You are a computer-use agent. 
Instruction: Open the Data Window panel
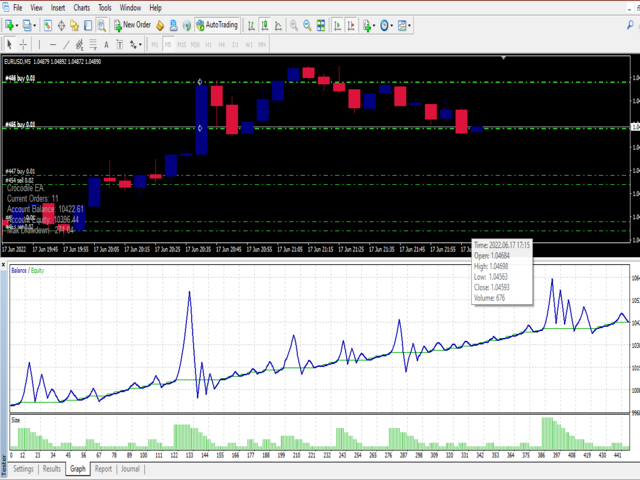tap(61, 26)
